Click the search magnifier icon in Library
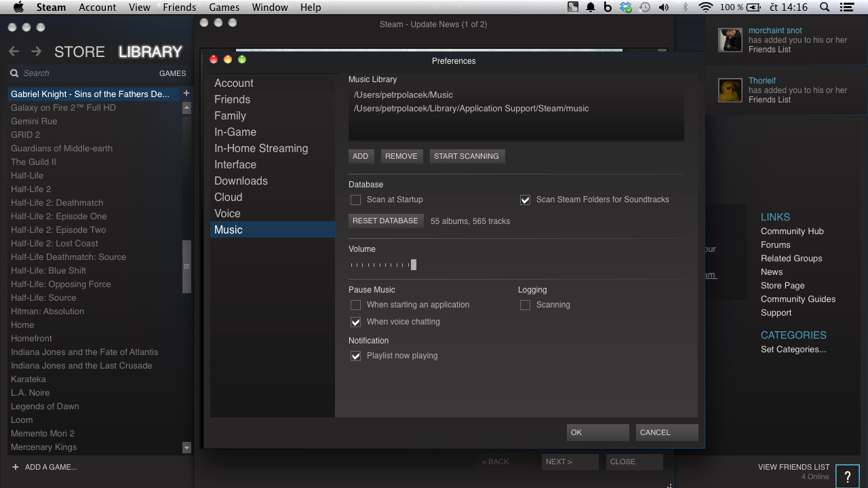The width and height of the screenshot is (868, 488). pos(14,73)
